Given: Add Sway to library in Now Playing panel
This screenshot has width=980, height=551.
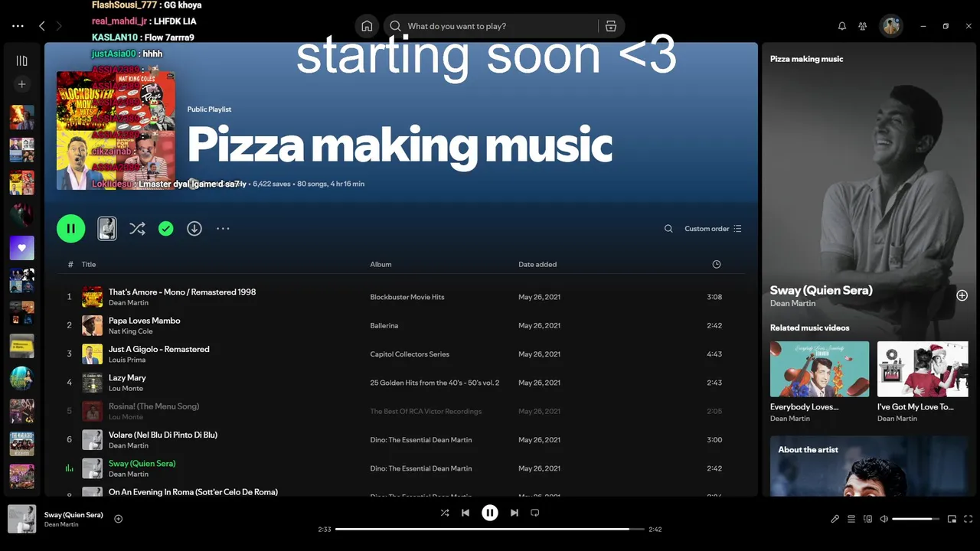Looking at the screenshot, I should pos(962,295).
